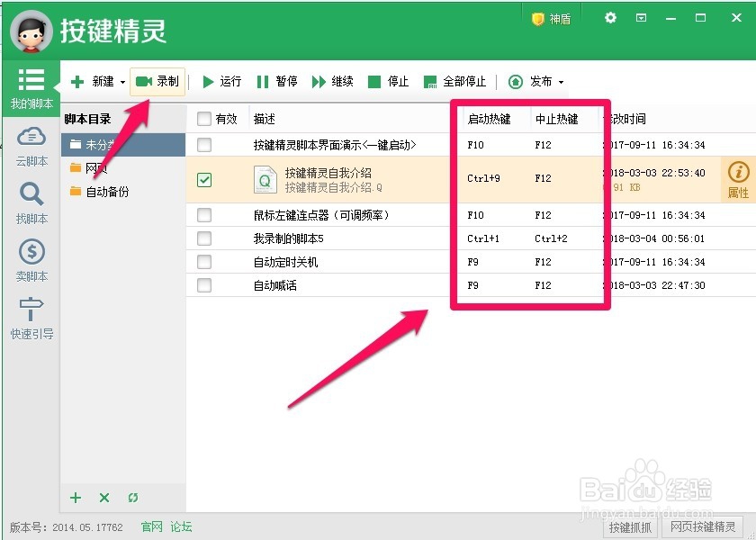The image size is (756, 540).
Task: Click the avatar logo in the header
Action: coord(31,31)
